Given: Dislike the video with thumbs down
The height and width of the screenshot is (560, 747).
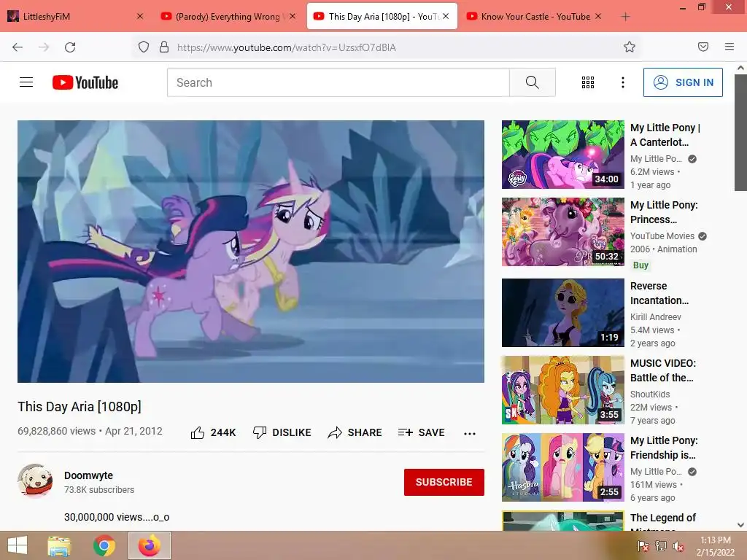Looking at the screenshot, I should [260, 432].
